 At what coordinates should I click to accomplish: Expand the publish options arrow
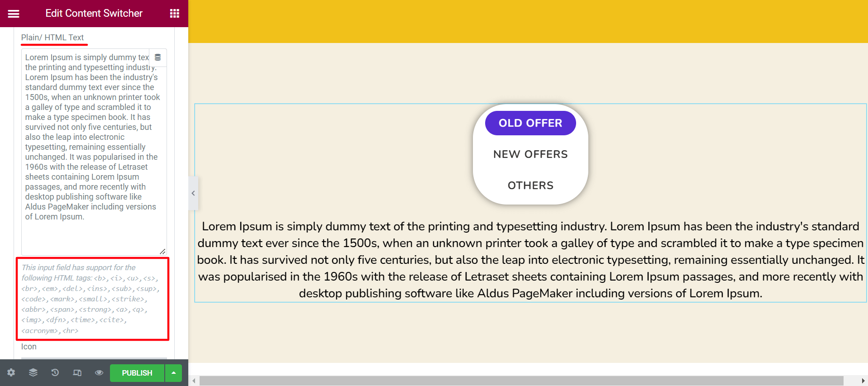point(173,373)
